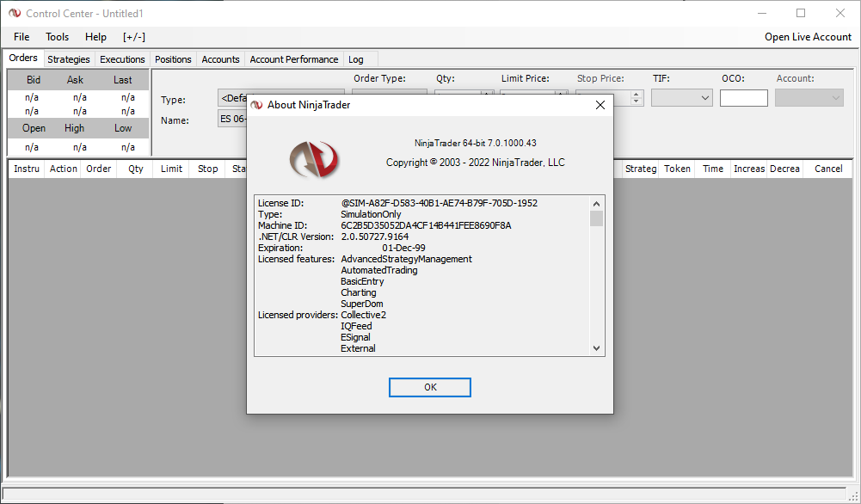Click the NinjaTrader logo in About dialog
This screenshot has width=861, height=504.
314,159
